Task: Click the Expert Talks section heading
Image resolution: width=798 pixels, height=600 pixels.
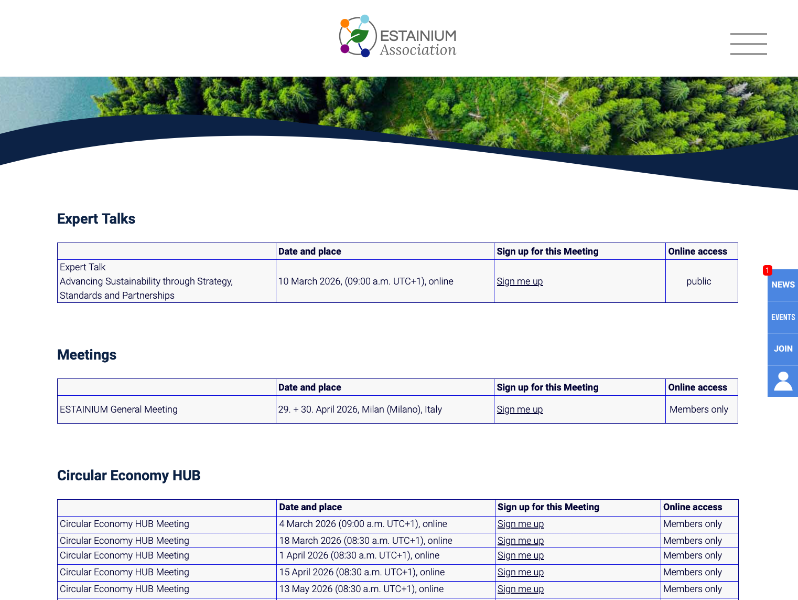Action: click(x=96, y=219)
